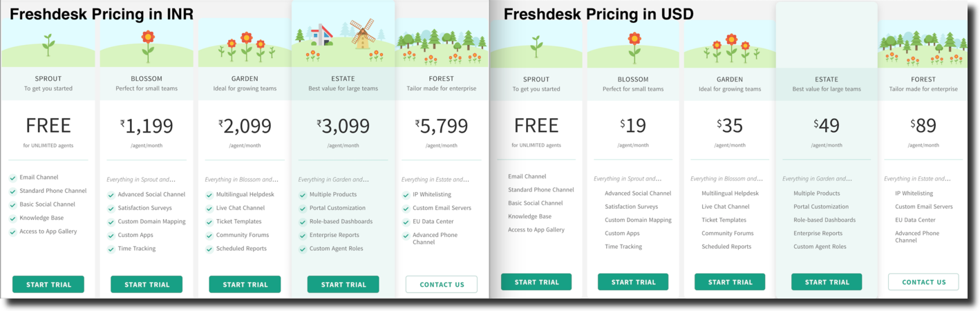Screen dimensions: 980x311
Task: Start trial for the $19 Blossom plan
Action: [633, 282]
